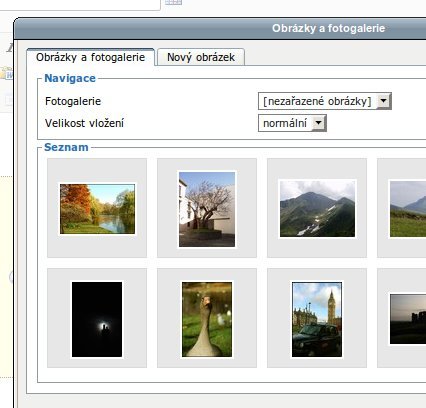Click the Seznam section heading
426x408 pixels.
(x=66, y=147)
